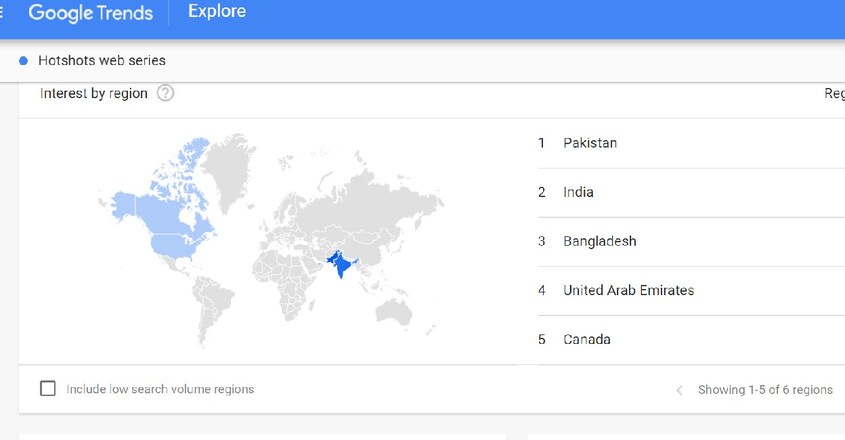This screenshot has width=845, height=440.
Task: Click Australia on the world map
Action: pyautogui.click(x=394, y=312)
